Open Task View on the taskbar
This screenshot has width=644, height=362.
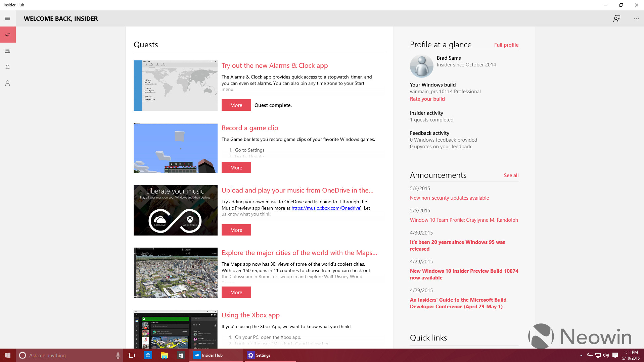point(131,355)
